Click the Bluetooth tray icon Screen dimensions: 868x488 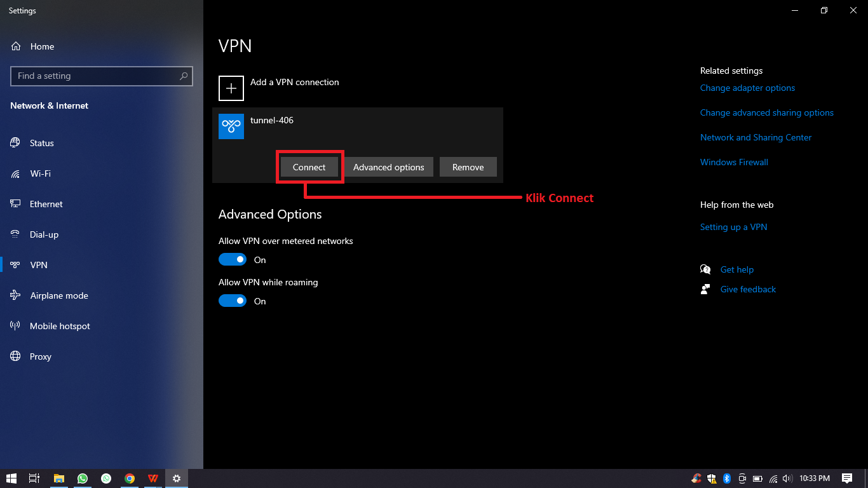point(727,478)
